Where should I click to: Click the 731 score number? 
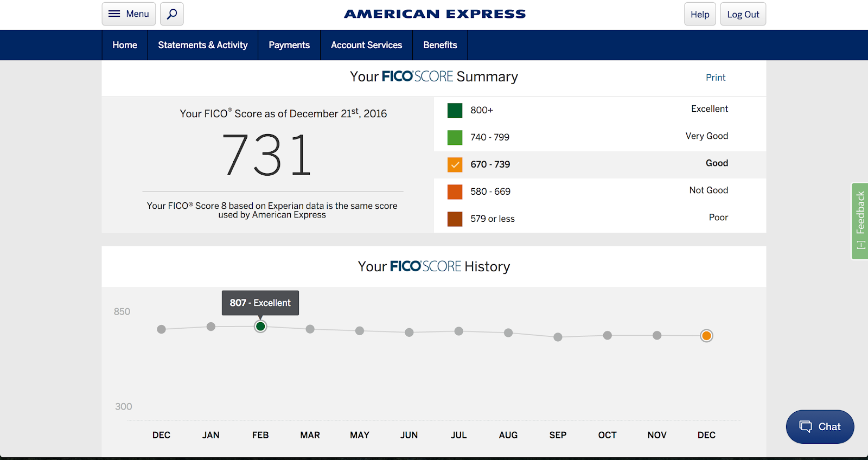tap(266, 156)
